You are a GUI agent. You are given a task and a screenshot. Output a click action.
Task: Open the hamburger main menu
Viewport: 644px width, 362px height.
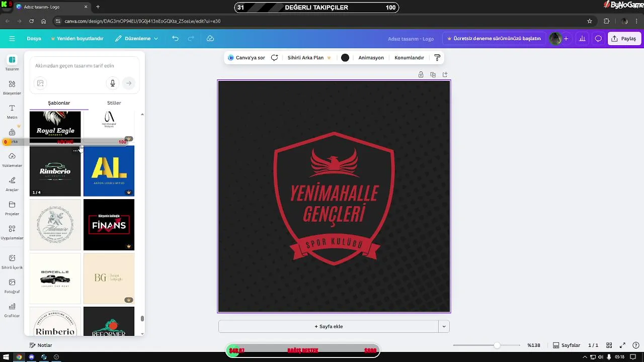[x=12, y=38]
